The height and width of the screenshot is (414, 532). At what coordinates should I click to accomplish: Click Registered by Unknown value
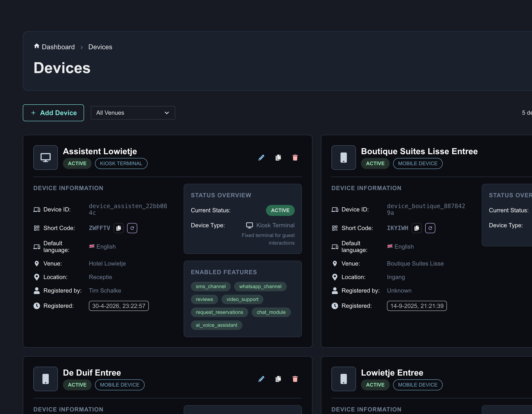[x=399, y=290]
